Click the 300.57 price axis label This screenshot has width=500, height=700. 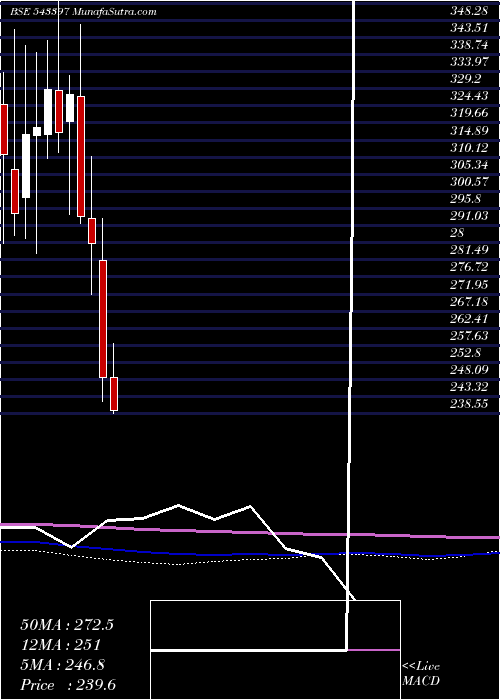click(471, 182)
